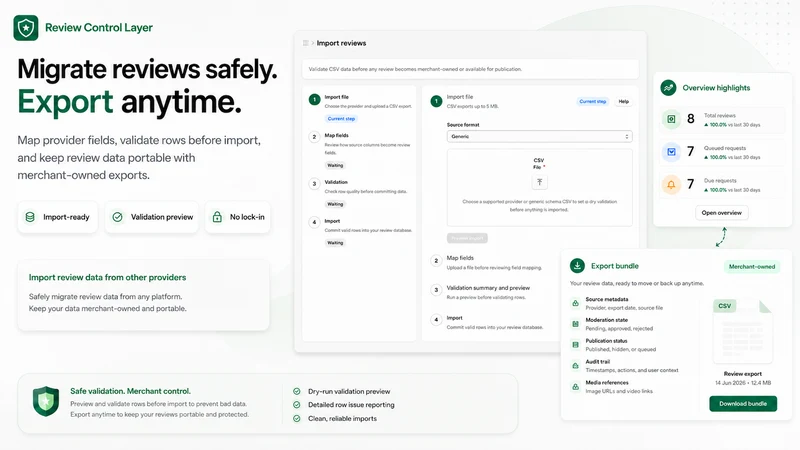The image size is (800, 450).
Task: Click the disabled Preview import button
Action: (467, 238)
